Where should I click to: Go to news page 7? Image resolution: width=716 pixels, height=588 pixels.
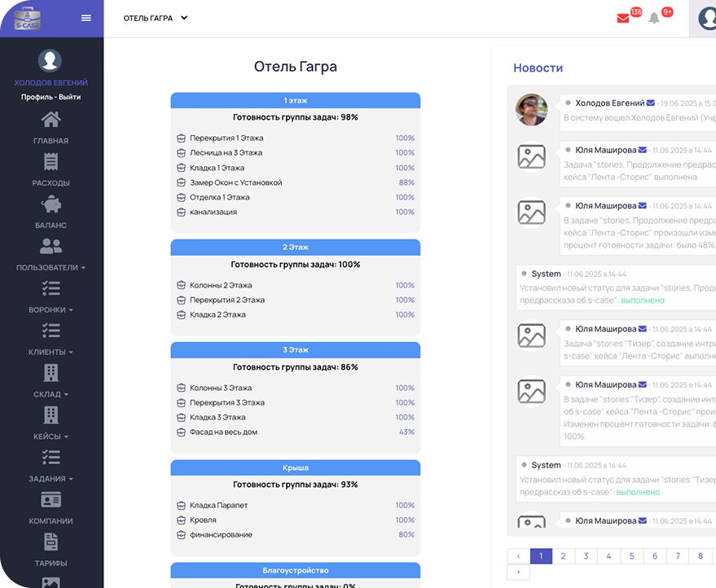(678, 556)
